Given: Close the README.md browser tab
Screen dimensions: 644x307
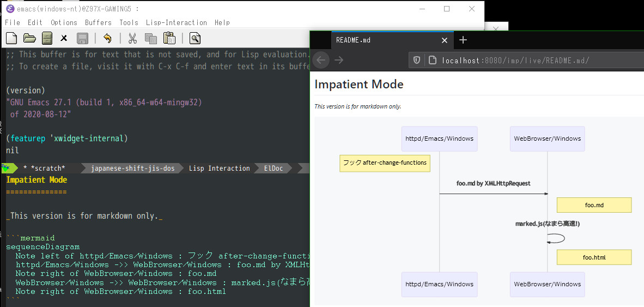Looking at the screenshot, I should pyautogui.click(x=444, y=40).
